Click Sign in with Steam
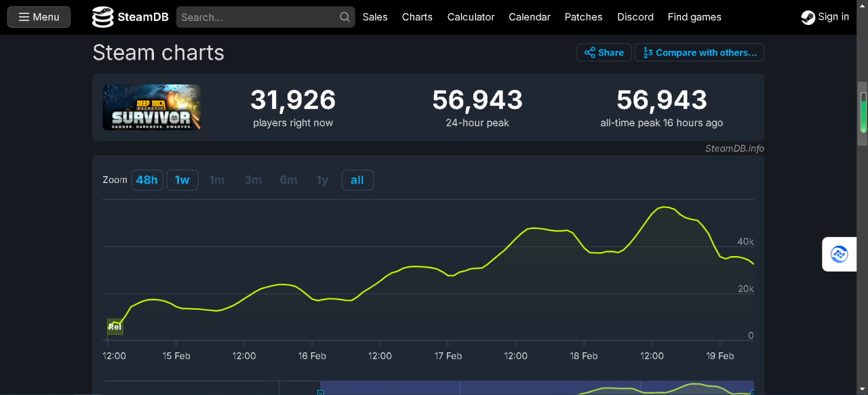 pos(825,17)
